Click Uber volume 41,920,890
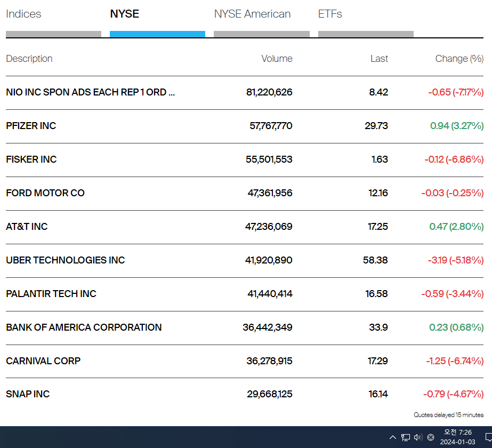Image resolution: width=492 pixels, height=448 pixels. pos(269,260)
